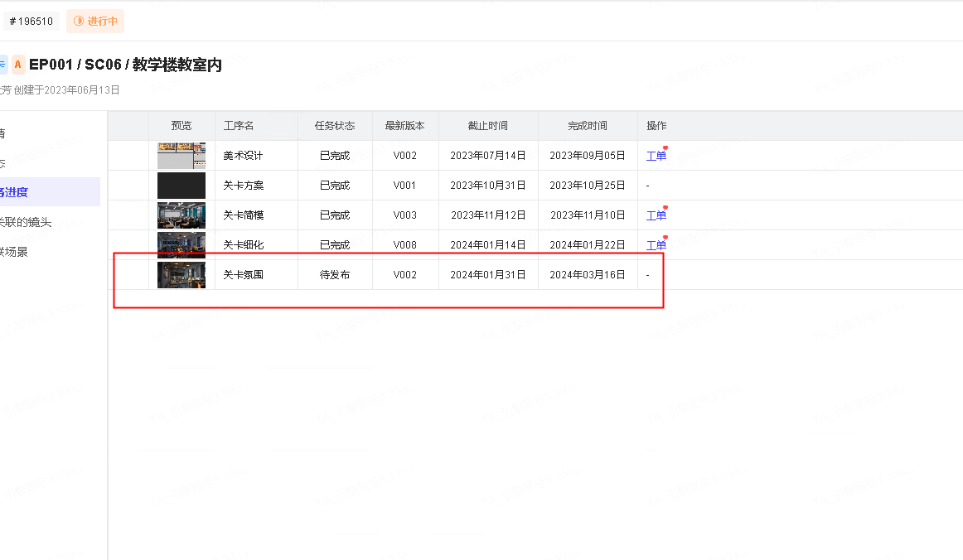This screenshot has width=963, height=560.
Task: Click the 任务状态 column header
Action: (335, 126)
